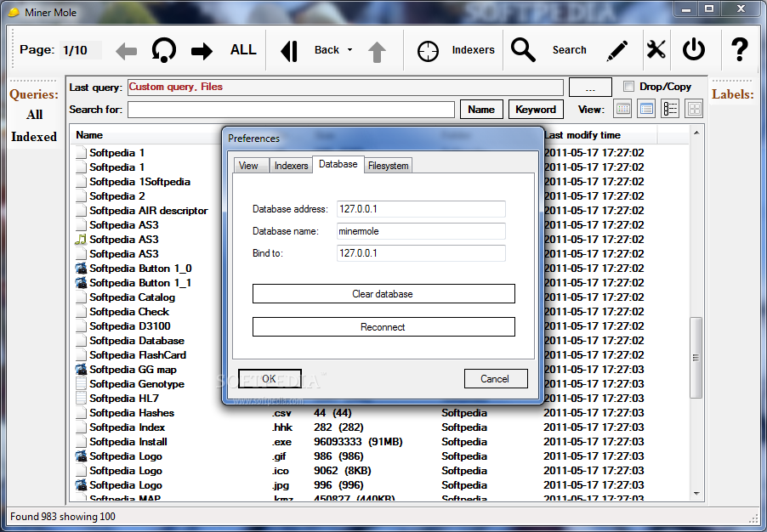767x532 pixels.
Task: Click image icon of Softpedia GG map
Action: (x=81, y=370)
